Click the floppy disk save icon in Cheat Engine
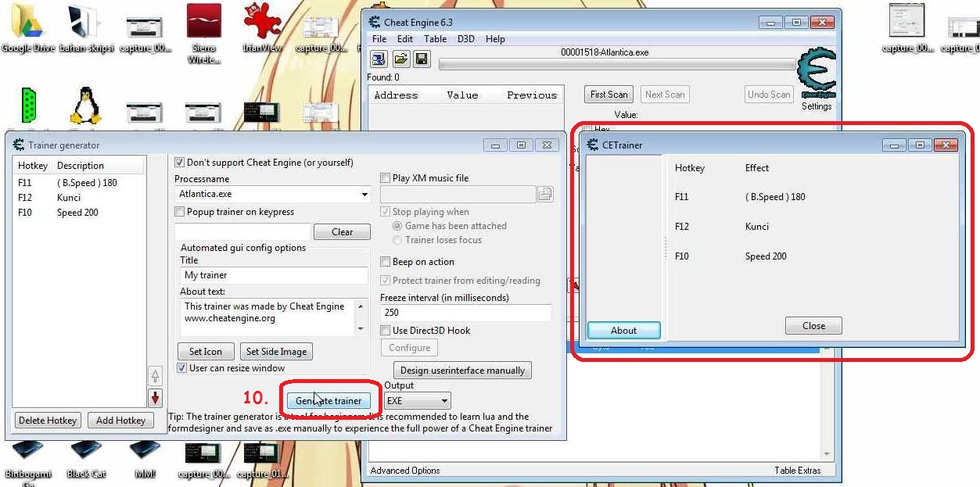Viewport: 980px width, 487px height. pyautogui.click(x=422, y=59)
